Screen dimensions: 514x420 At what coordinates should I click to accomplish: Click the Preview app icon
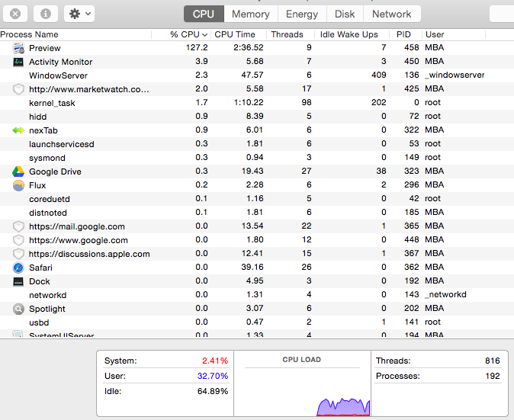[x=18, y=48]
